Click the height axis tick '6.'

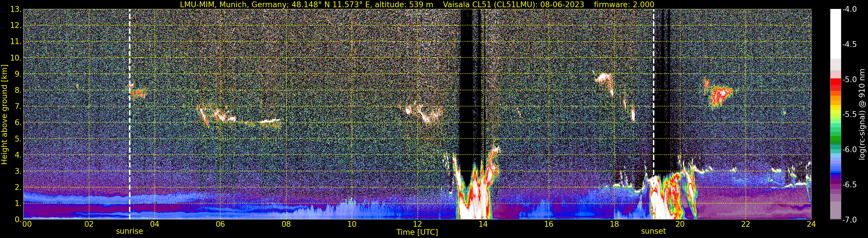18,122
